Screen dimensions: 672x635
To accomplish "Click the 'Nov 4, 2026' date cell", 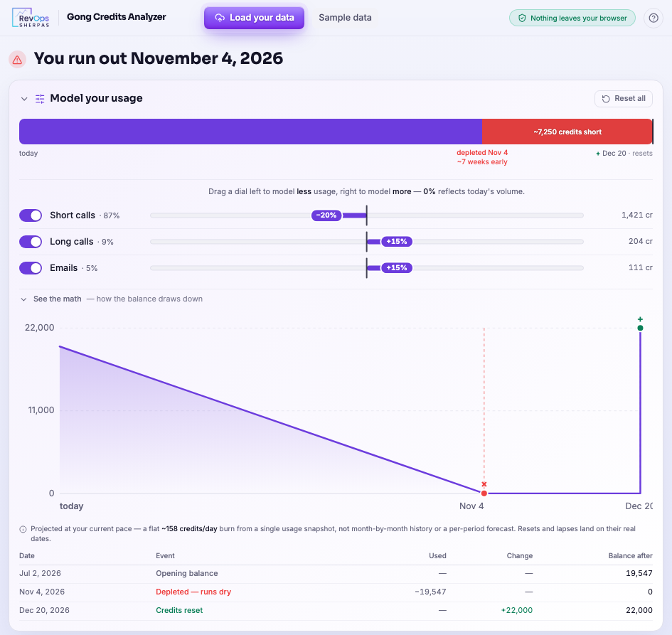I will pos(42,592).
